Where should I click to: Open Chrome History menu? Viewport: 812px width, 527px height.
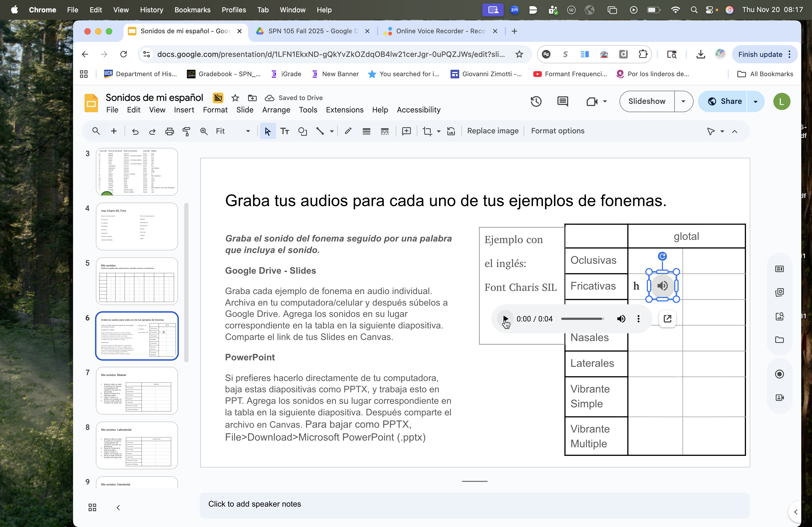(x=151, y=10)
